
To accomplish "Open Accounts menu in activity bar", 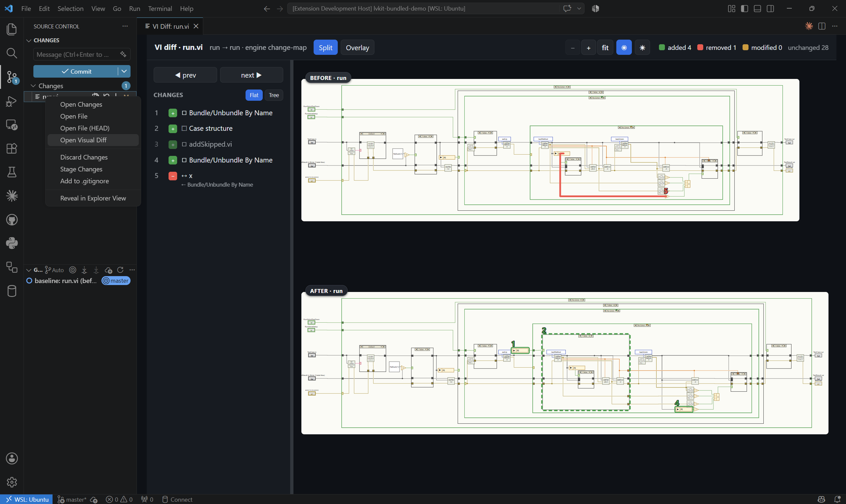I will [x=12, y=458].
